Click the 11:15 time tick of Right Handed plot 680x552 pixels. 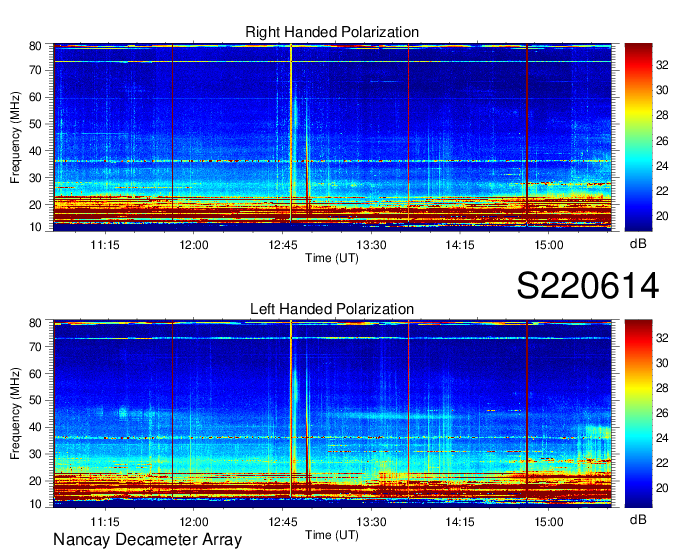pos(105,245)
